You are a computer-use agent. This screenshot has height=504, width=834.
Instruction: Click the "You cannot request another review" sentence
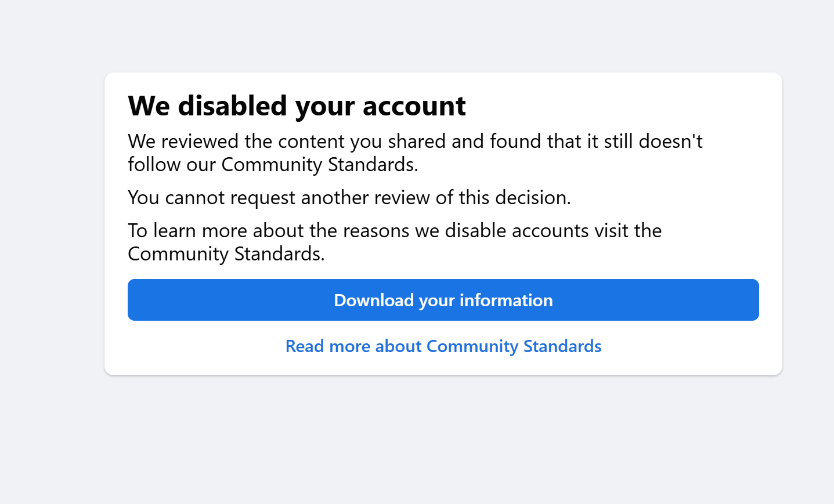tap(349, 198)
